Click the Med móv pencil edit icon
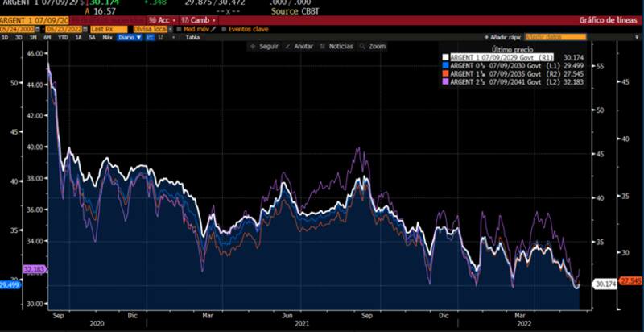 [215, 28]
